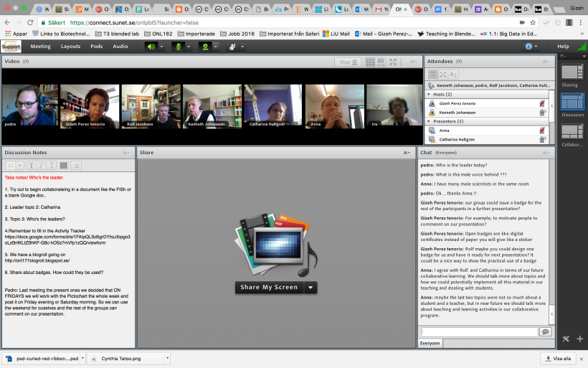588x368 pixels.
Task: Select Catharina Hultgren in presenters list
Action: pos(487,140)
